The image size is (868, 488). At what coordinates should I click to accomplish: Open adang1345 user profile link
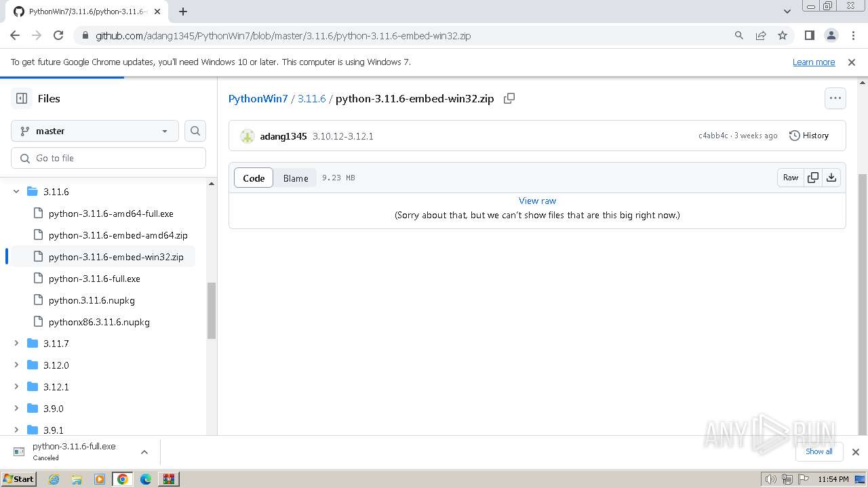coord(283,136)
